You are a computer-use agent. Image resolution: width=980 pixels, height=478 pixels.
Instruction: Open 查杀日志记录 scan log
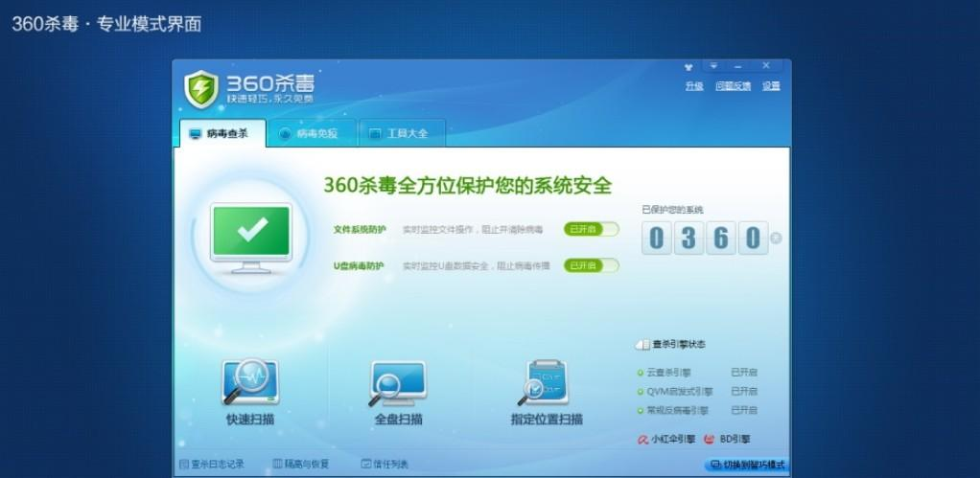click(212, 465)
